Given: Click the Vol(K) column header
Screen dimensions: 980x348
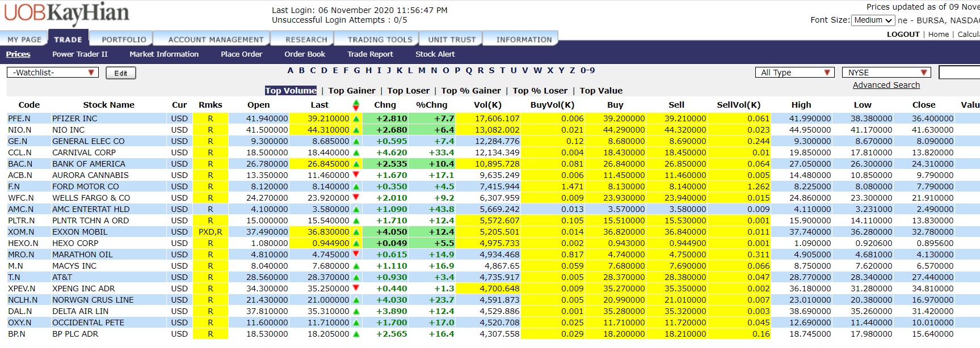Looking at the screenshot, I should [x=487, y=105].
